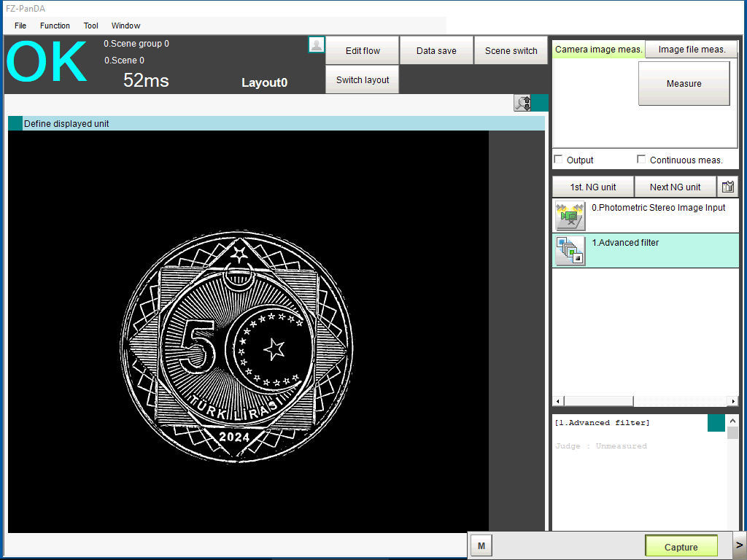Select the Advanced filter unit icon

tap(570, 250)
